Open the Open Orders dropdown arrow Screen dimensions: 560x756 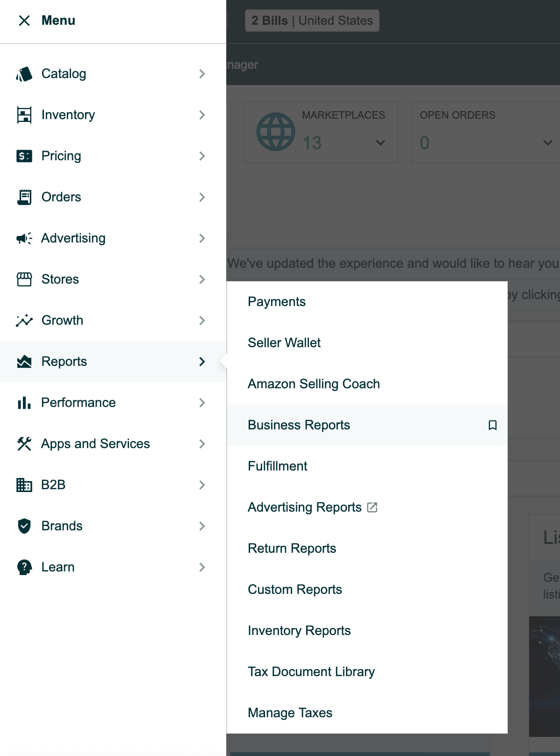pyautogui.click(x=547, y=143)
